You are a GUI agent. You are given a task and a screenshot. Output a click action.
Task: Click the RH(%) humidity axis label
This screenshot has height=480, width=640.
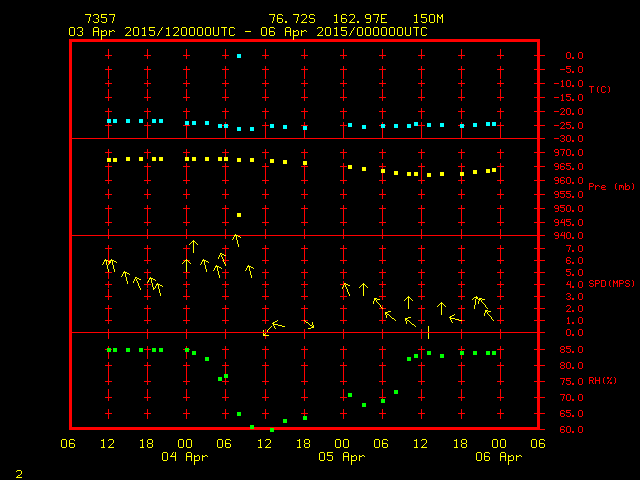[x=603, y=380]
